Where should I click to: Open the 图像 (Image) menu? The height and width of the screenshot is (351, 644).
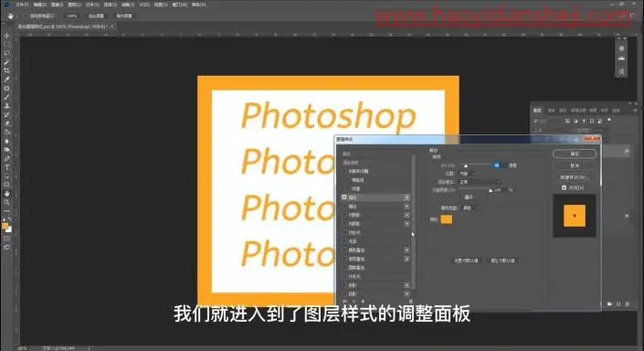(x=57, y=5)
